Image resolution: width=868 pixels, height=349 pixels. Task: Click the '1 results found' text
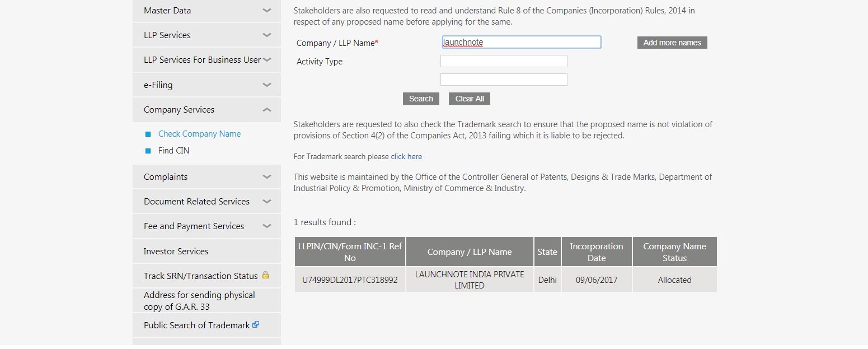325,222
